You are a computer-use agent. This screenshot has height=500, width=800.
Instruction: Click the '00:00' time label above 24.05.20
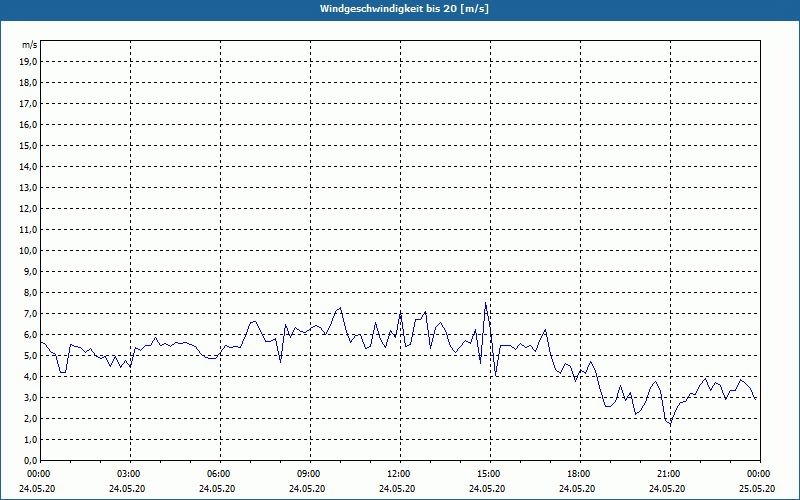[38, 474]
